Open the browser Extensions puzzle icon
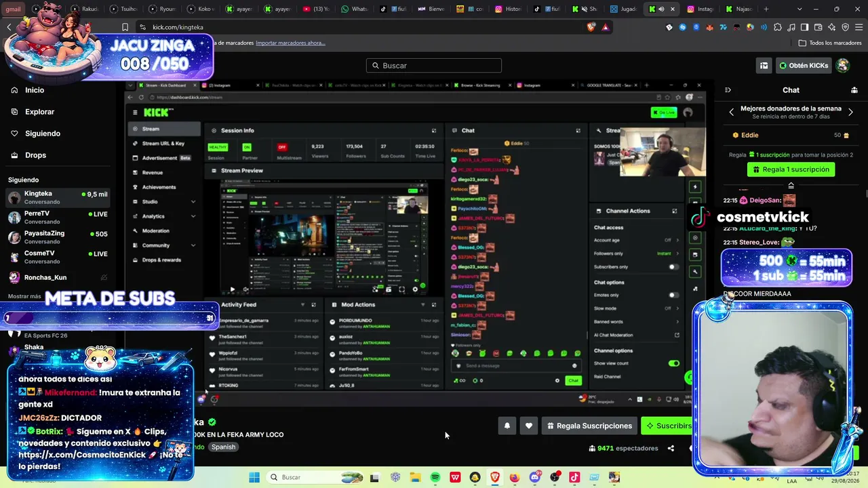Image resolution: width=868 pixels, height=488 pixels. pos(778,27)
